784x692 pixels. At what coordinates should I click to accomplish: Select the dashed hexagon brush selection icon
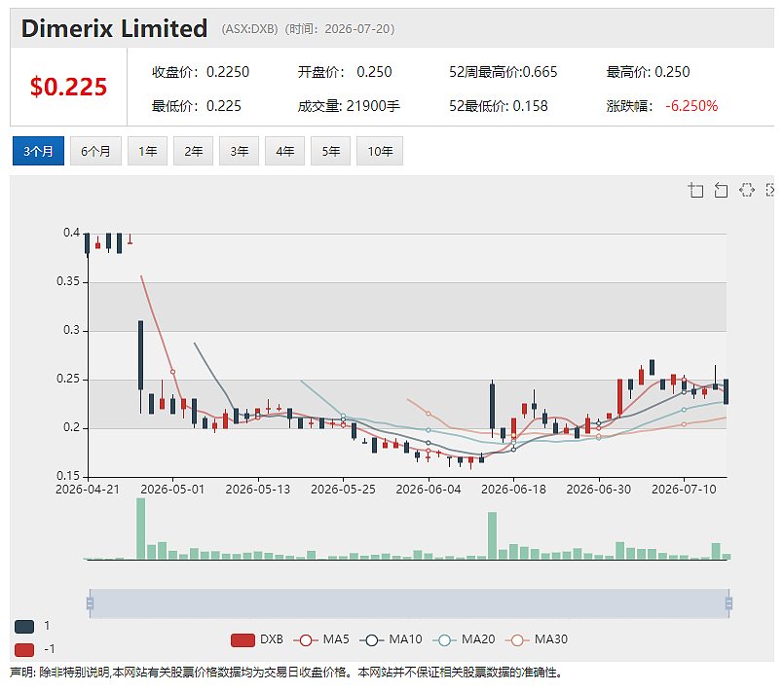pyautogui.click(x=746, y=191)
